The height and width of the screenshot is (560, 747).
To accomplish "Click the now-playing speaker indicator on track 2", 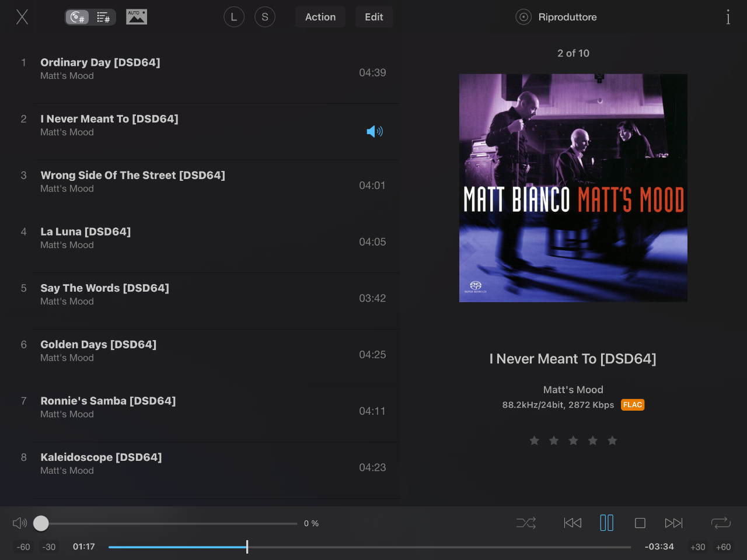I will click(x=375, y=131).
